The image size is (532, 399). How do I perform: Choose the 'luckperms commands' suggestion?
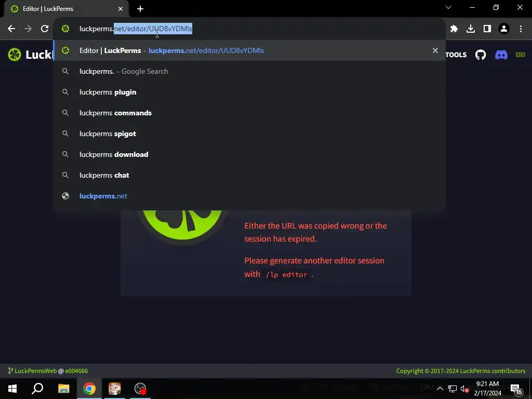tap(249, 113)
